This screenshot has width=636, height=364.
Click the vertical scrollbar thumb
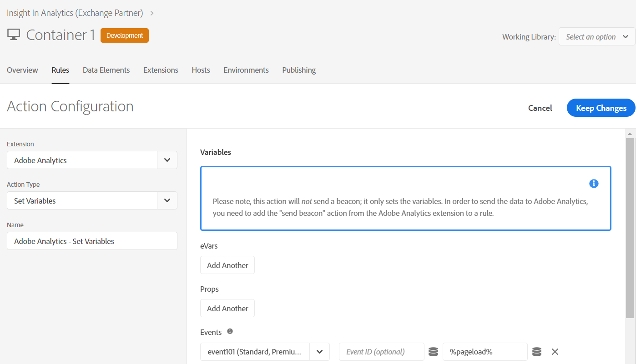tap(630, 228)
